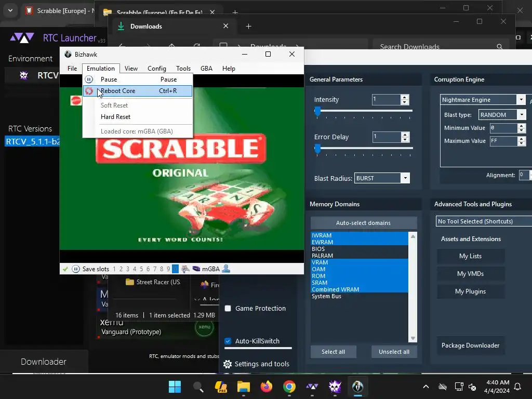Adjust the Error Delay slider handle
The height and width of the screenshot is (399, 532).
(x=317, y=149)
